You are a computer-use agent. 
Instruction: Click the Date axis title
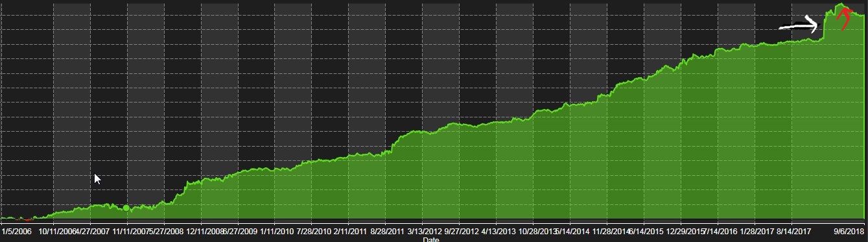click(431, 239)
